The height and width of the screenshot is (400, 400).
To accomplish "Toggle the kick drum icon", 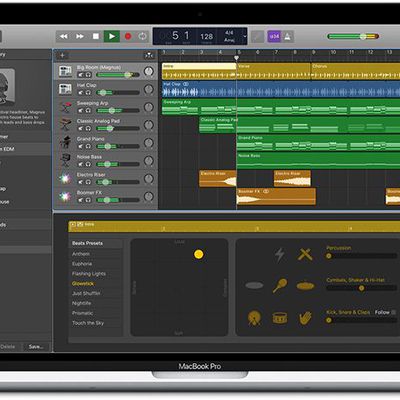I will (x=255, y=318).
